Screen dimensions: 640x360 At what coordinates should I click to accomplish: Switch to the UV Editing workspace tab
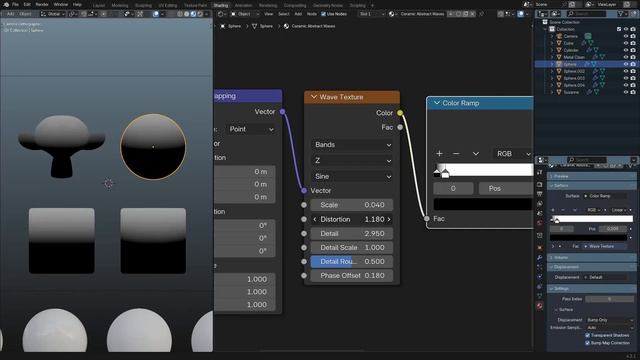point(167,5)
